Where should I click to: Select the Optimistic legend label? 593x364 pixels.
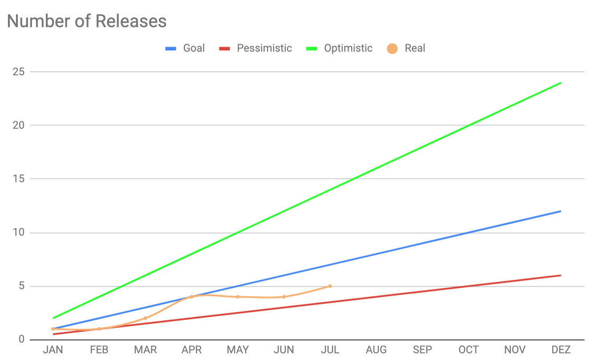click(348, 48)
